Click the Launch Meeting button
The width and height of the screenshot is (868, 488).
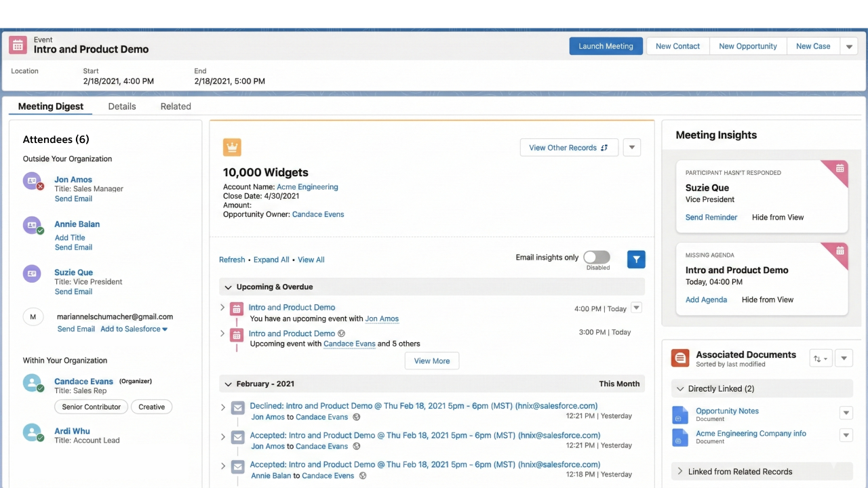[x=606, y=46]
